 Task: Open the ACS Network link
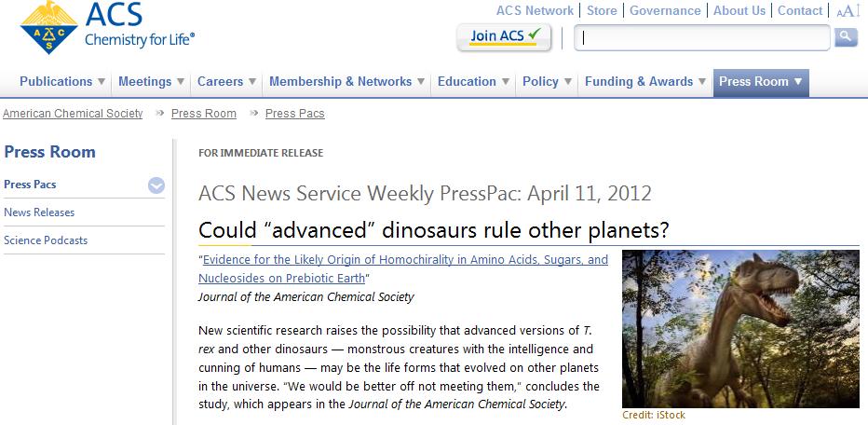click(535, 11)
